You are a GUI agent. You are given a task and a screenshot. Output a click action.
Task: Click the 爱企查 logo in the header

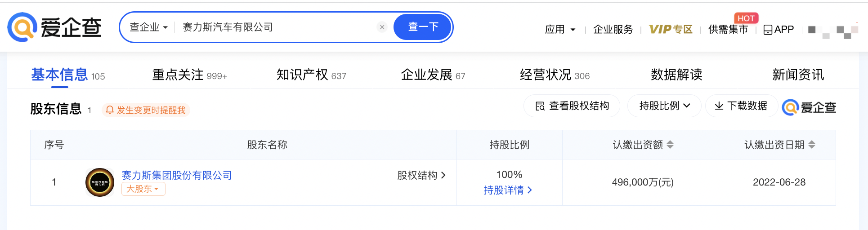pyautogui.click(x=54, y=27)
